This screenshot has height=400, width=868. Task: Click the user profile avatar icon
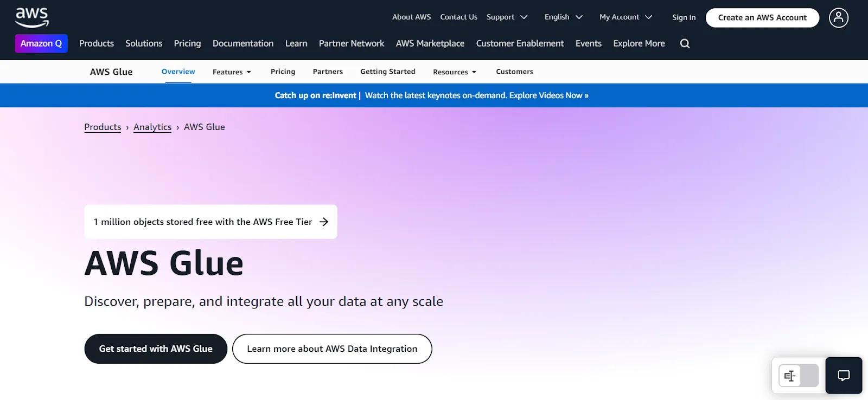838,17
